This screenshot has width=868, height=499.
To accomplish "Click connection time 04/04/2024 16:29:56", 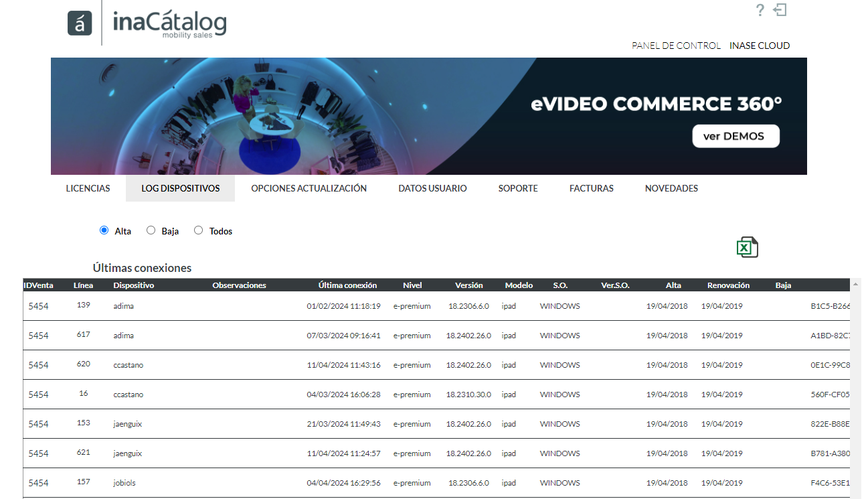I will [x=343, y=483].
